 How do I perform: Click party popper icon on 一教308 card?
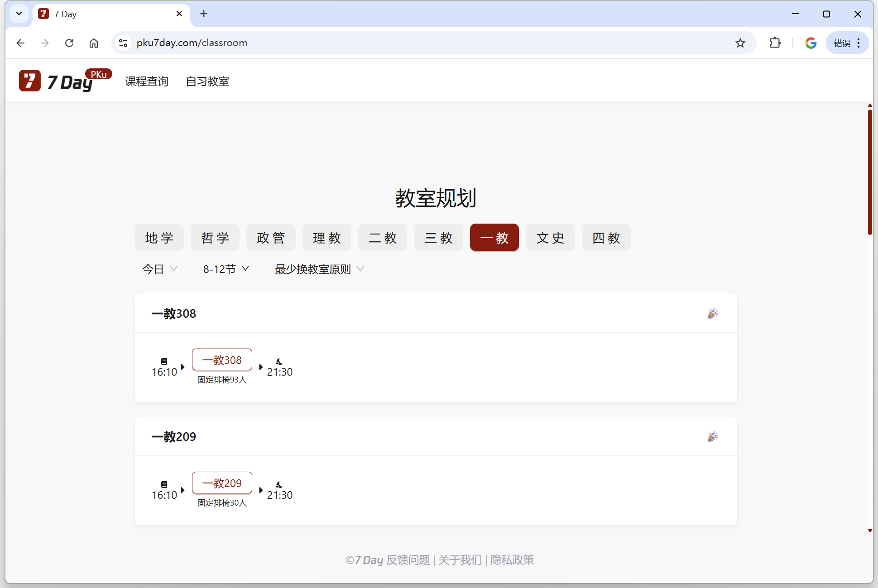click(x=713, y=313)
